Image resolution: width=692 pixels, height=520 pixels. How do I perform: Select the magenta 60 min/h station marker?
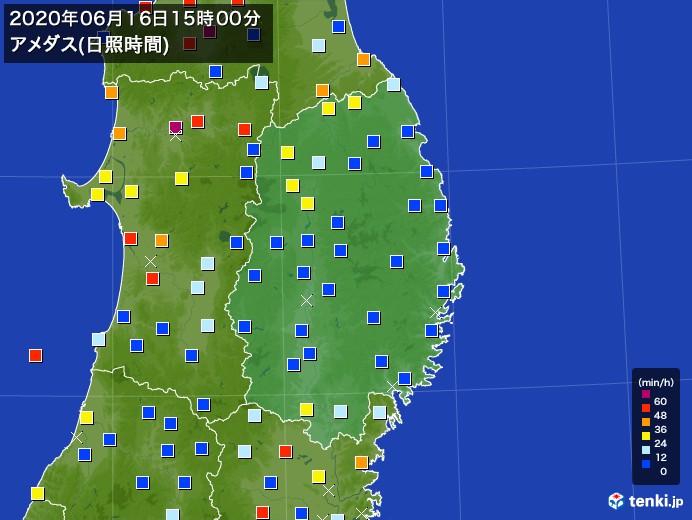176,127
